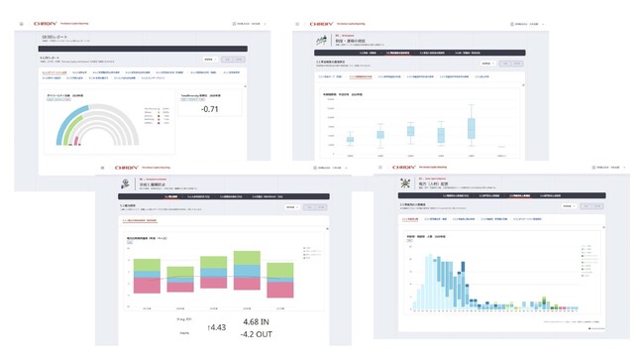This screenshot has height=363, width=644.
Task: Open the last sub-tab in the histogram window
Action: coord(527,219)
